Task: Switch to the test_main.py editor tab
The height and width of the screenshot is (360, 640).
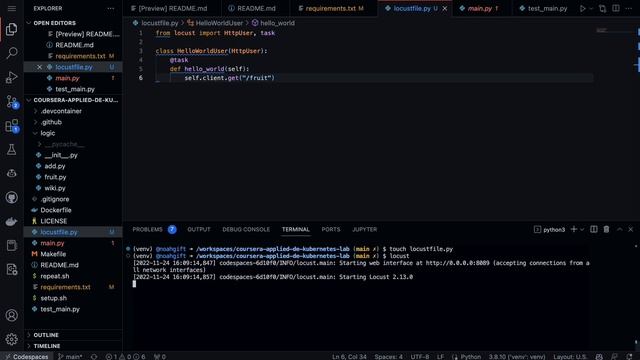Action: (544, 8)
